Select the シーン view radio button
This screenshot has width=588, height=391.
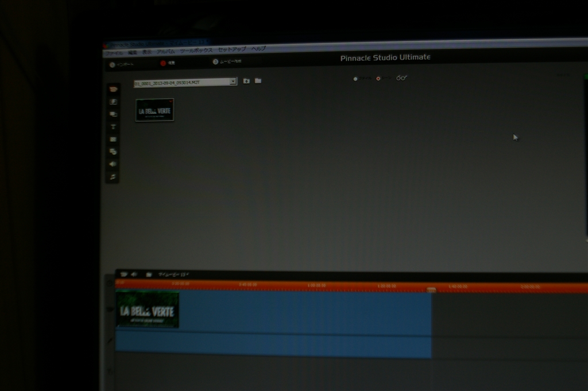click(378, 78)
